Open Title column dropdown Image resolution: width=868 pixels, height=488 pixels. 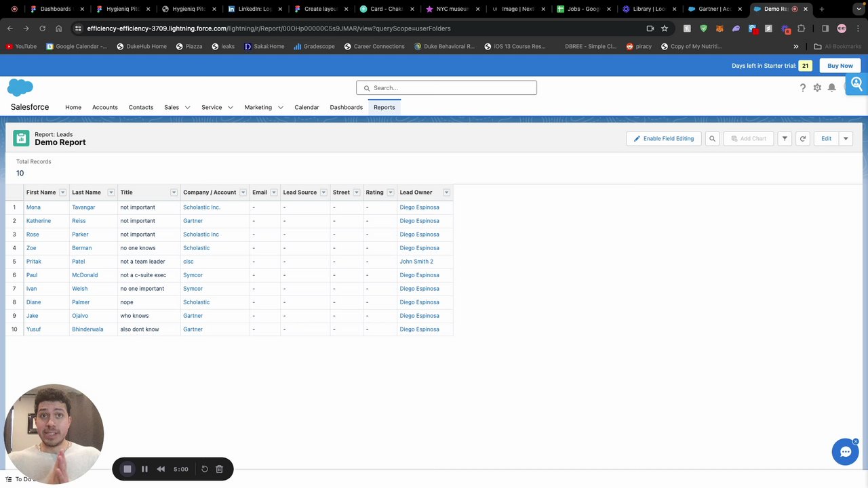tap(174, 192)
